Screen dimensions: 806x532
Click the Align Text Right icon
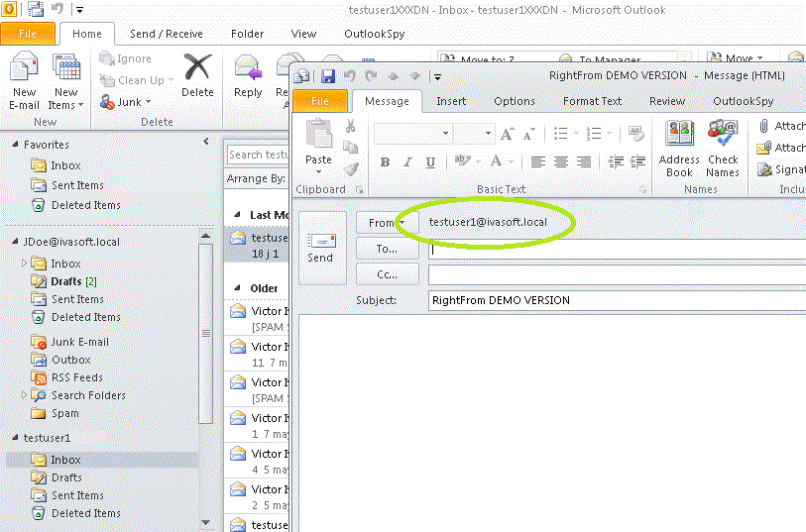point(583,161)
